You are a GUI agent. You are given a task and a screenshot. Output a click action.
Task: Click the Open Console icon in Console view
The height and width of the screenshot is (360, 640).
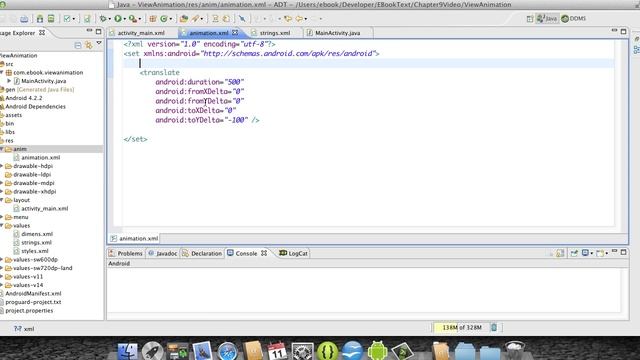(600, 253)
